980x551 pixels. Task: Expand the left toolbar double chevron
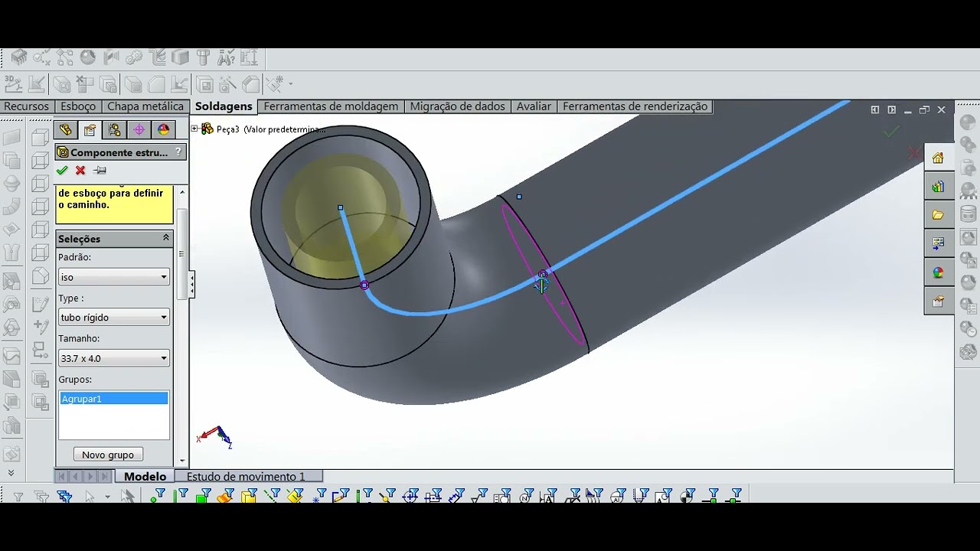pos(11,473)
